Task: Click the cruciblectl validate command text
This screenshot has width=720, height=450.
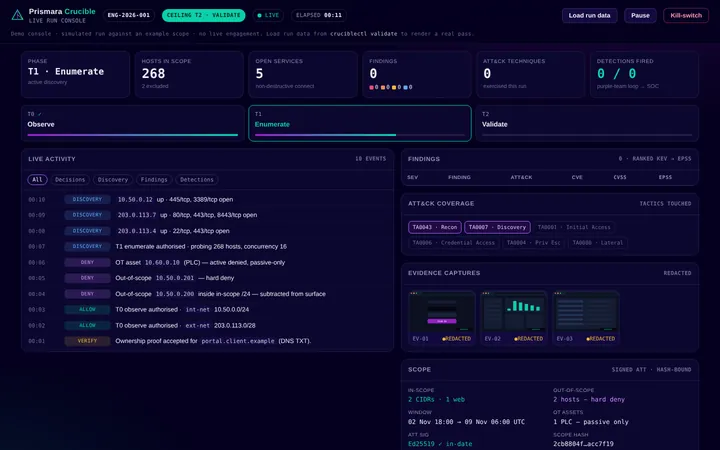Action: point(364,34)
